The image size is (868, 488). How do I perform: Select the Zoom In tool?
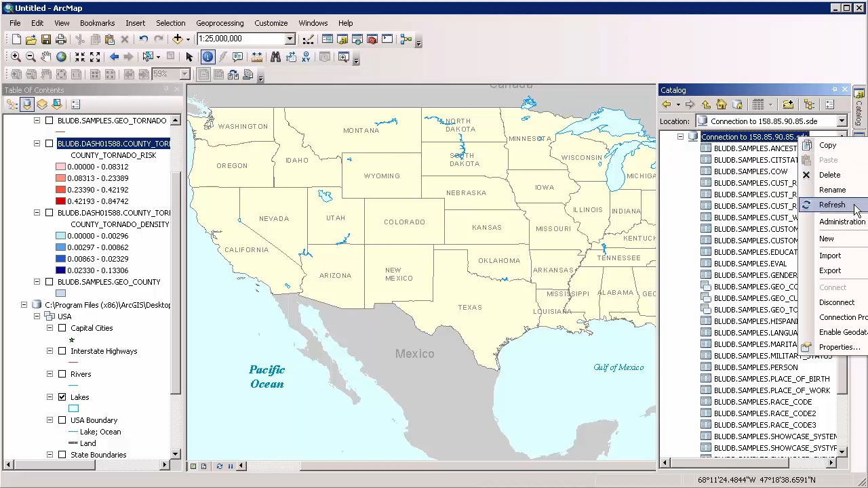[x=16, y=57]
